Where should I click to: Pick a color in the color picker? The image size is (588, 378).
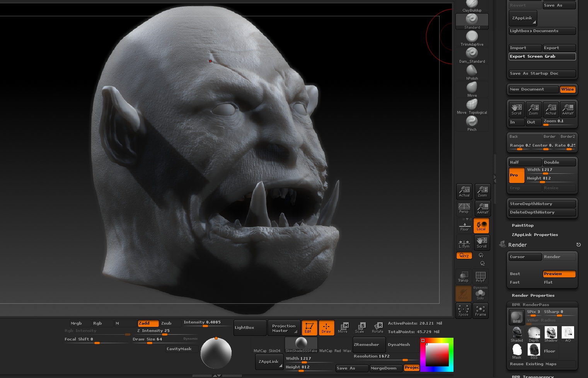437,354
